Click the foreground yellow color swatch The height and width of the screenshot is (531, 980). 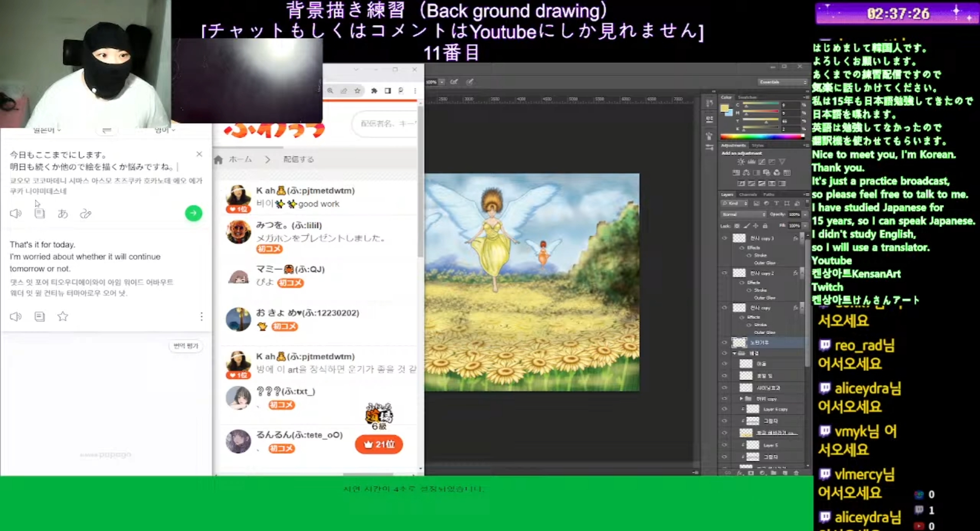pos(724,108)
